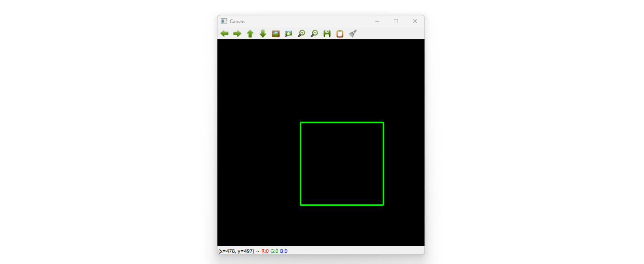Image resolution: width=644 pixels, height=264 pixels.
Task: Pan the image left using the left arrow
Action: (224, 34)
